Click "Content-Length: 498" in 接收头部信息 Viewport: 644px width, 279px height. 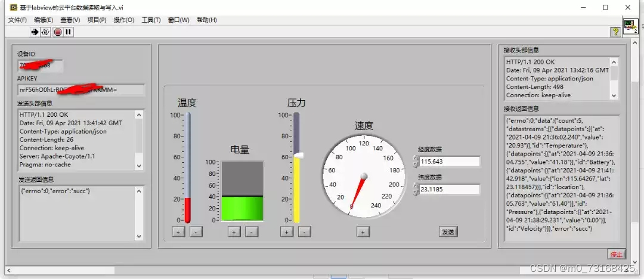click(x=535, y=86)
